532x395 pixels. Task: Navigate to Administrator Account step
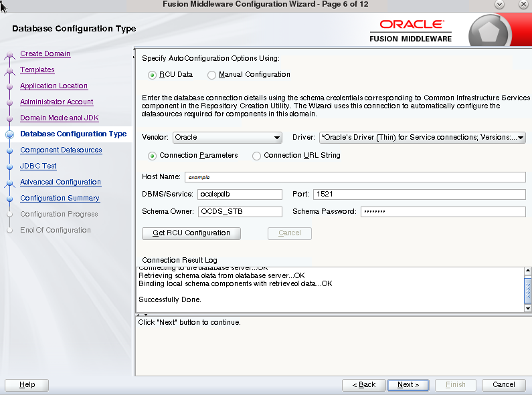57,102
